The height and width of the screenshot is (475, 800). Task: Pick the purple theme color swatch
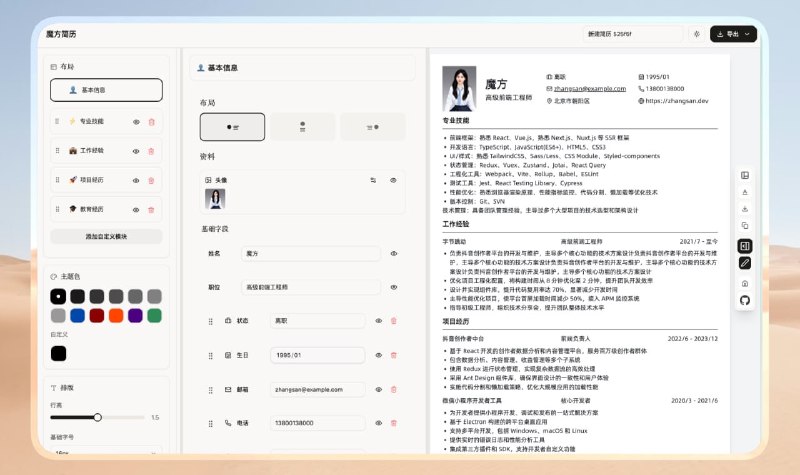pos(135,316)
